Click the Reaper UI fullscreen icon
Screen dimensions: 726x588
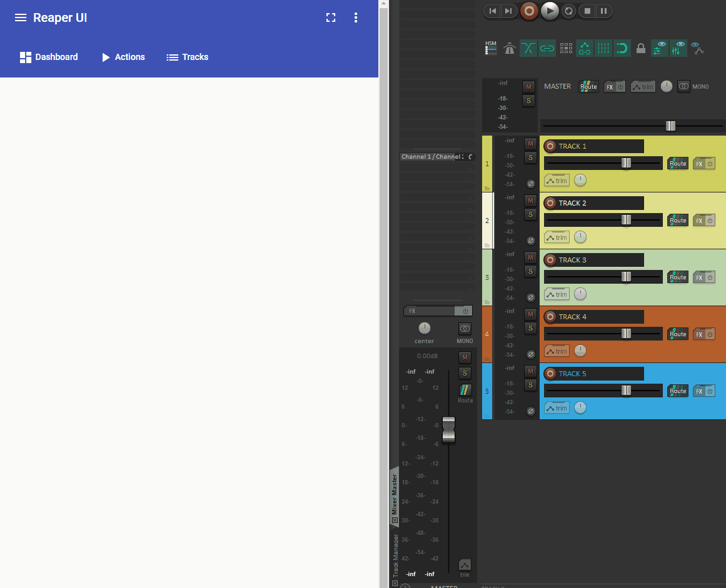click(331, 17)
